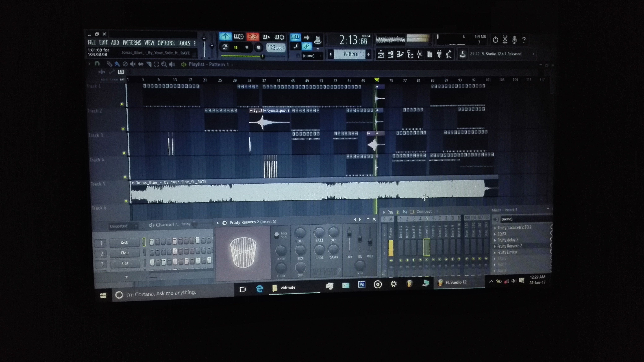Select the playlist Delete tool
This screenshot has width=644, height=362.
point(125,64)
